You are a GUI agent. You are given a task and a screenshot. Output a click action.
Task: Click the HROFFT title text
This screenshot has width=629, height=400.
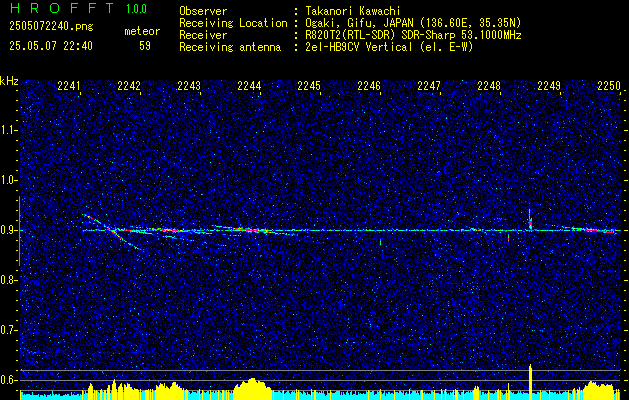pos(62,8)
